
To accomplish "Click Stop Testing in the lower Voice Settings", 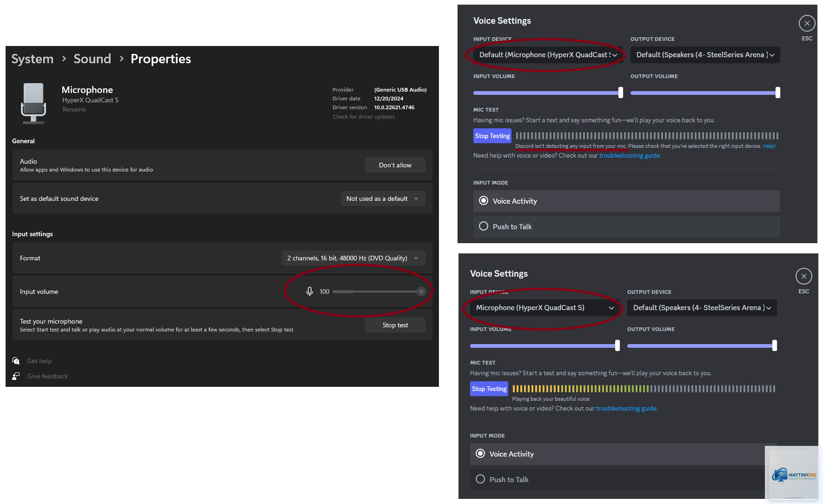I will [489, 389].
